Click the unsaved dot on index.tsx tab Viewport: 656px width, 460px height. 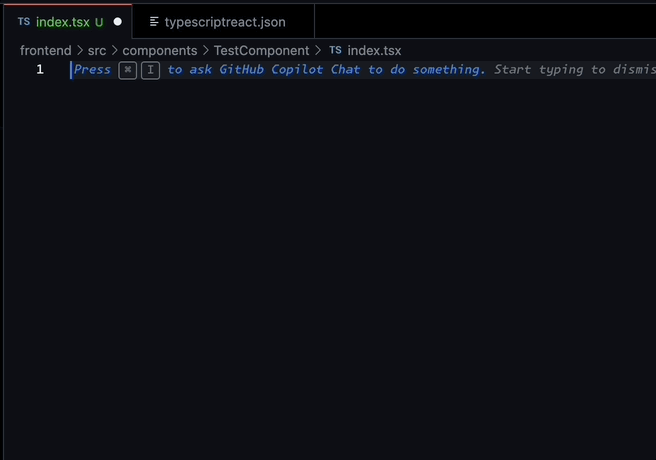[118, 22]
